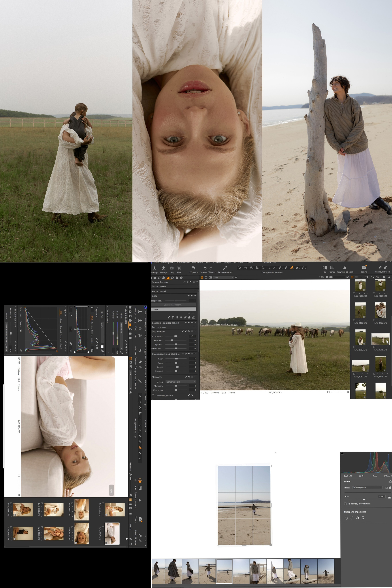Viewport: 392px width, 588px height.
Task: Open the Коррекции menu
Action: [x=197, y=262]
